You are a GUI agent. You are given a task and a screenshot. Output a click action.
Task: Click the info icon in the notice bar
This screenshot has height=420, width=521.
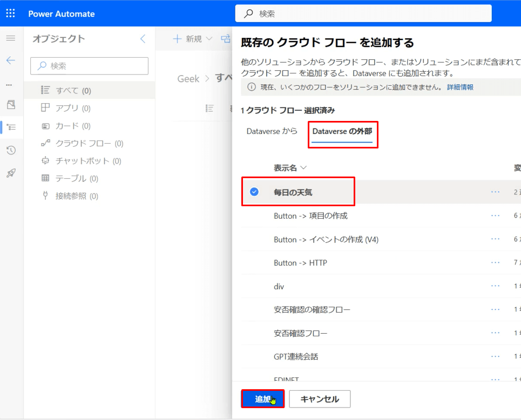(x=252, y=87)
